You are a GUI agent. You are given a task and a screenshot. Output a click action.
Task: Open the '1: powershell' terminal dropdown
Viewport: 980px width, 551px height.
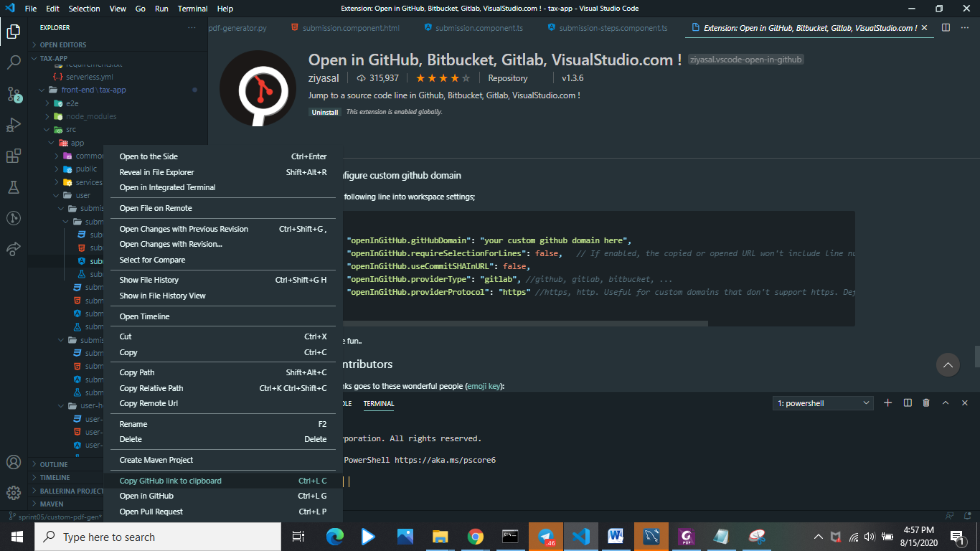coord(823,403)
